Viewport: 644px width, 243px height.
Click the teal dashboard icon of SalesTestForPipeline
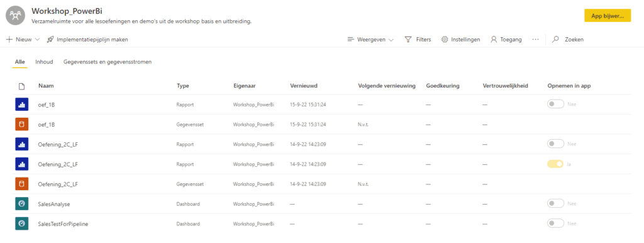21,223
